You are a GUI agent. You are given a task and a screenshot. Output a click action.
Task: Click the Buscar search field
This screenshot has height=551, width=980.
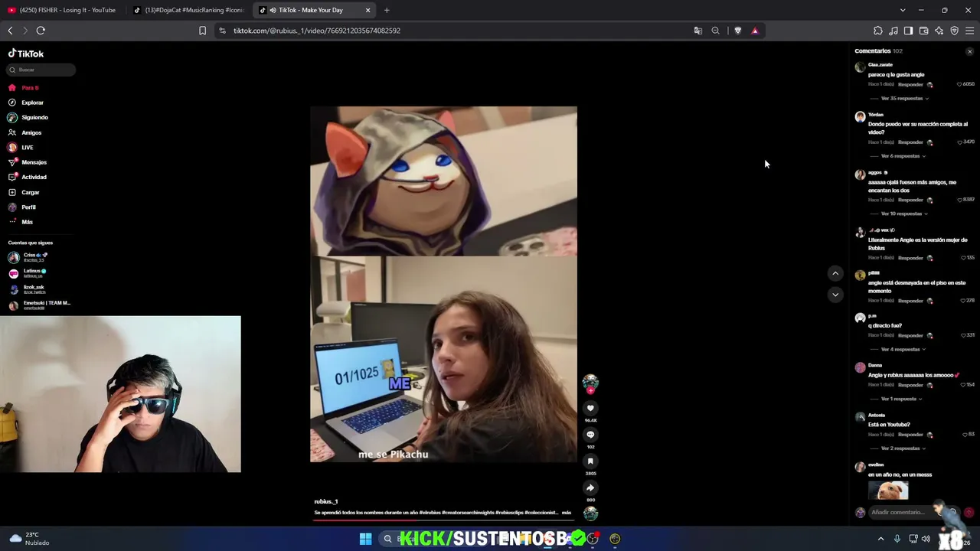(x=41, y=70)
